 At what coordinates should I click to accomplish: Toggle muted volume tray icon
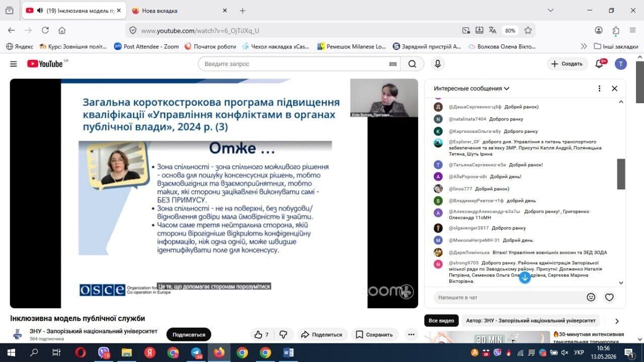tap(565, 352)
